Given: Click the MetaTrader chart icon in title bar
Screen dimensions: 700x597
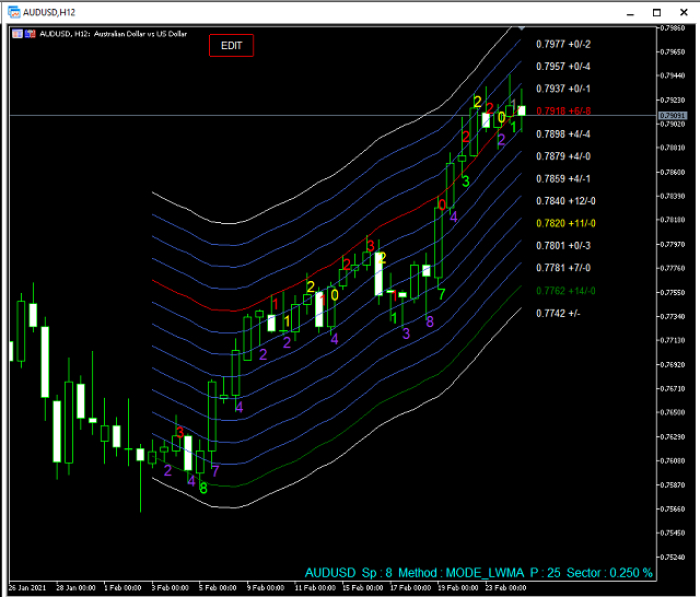Looking at the screenshot, I should 14,12.
